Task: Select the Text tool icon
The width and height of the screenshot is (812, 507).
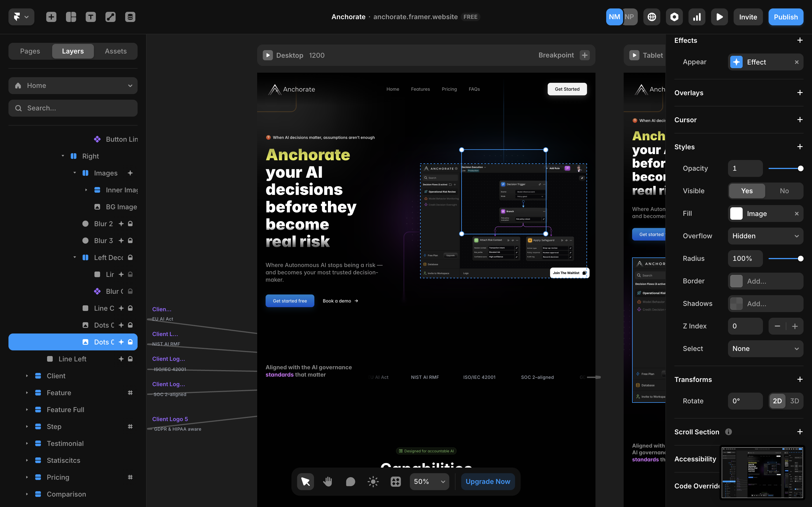Action: point(91,17)
